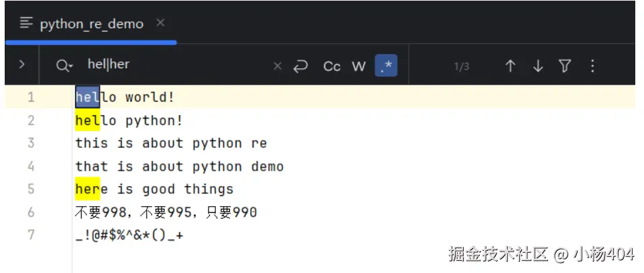Clear the search text with the X icon
Viewport: 644px width, 273px height.
pyautogui.click(x=277, y=66)
